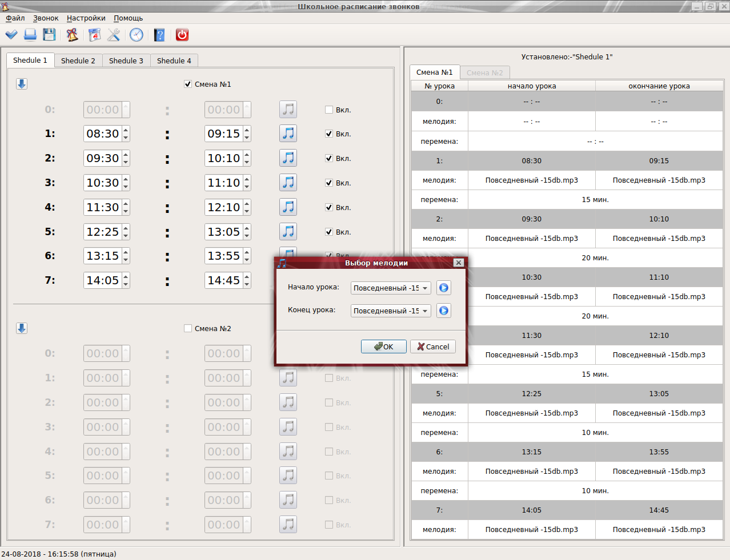Screen dimensions: 730x560
Task: Switch to the Shedule 2 tab
Action: (x=78, y=61)
